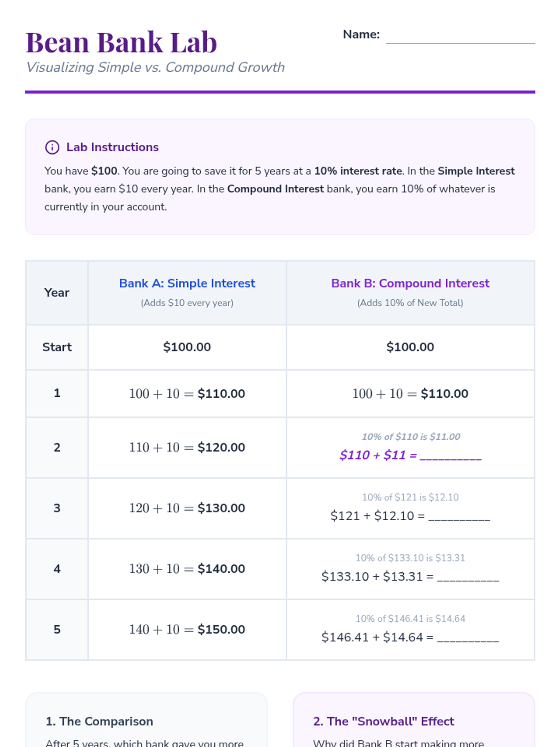This screenshot has height=747, width=560.
Task: Click the '1. The Comparison' heading
Action: [99, 721]
